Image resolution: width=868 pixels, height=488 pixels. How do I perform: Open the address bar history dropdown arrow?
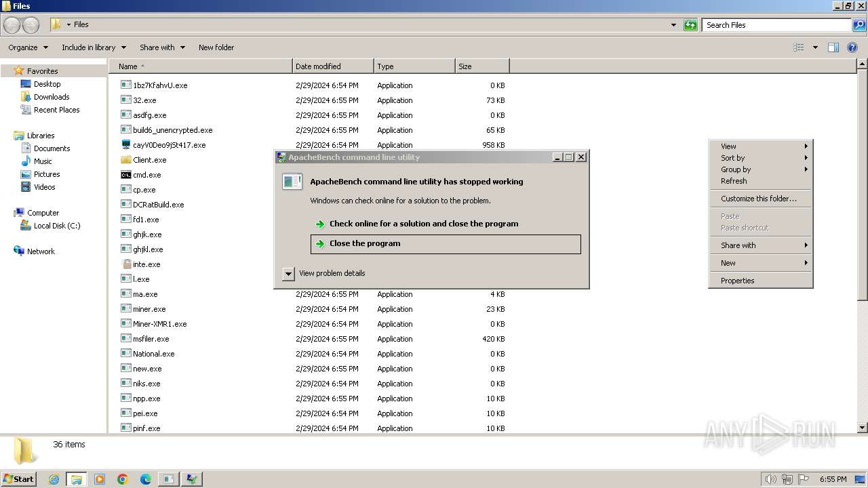coord(673,25)
